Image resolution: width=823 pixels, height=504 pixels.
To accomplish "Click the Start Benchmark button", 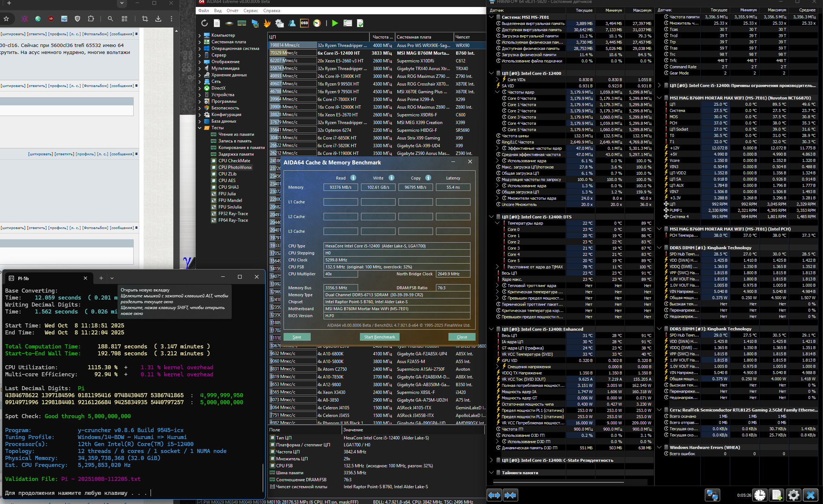I will coord(379,337).
